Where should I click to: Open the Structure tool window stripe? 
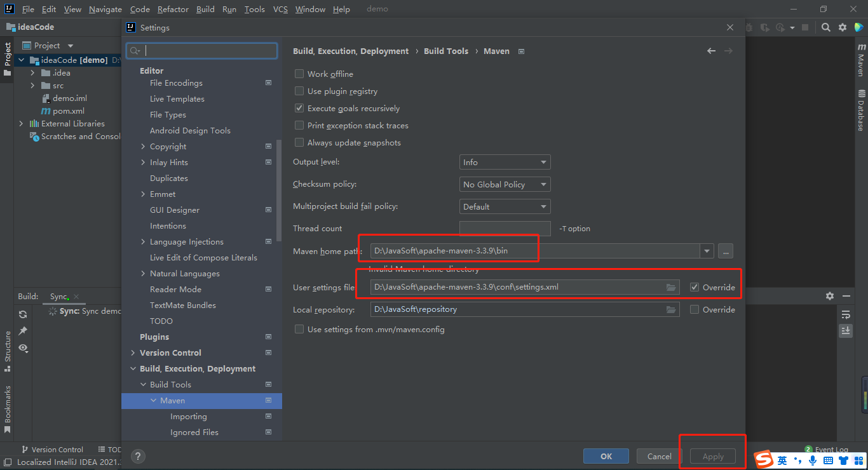(8, 351)
